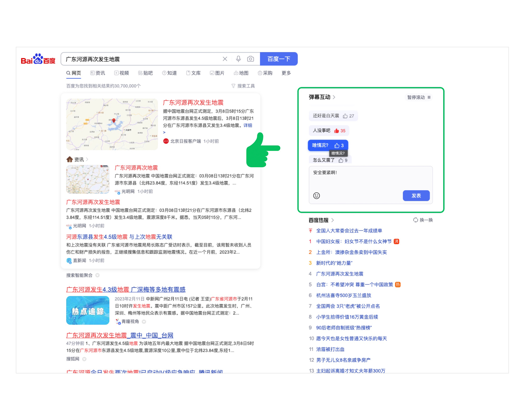
Task: Open hot topic 男子无儿女8名亲戚争房产
Action: tap(343, 360)
